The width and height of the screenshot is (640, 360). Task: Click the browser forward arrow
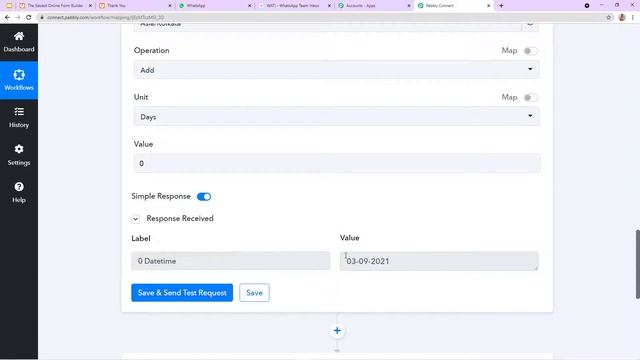18,18
